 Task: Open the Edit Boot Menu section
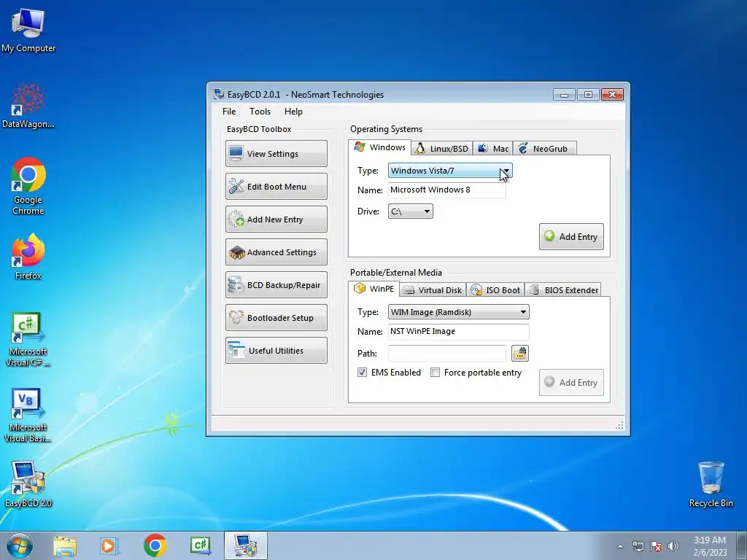coord(276,186)
